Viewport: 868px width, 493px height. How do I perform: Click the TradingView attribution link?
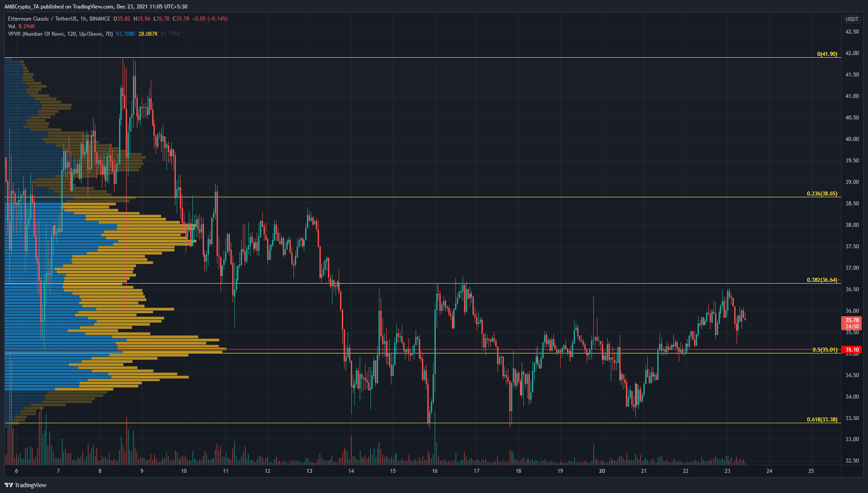coord(31,485)
